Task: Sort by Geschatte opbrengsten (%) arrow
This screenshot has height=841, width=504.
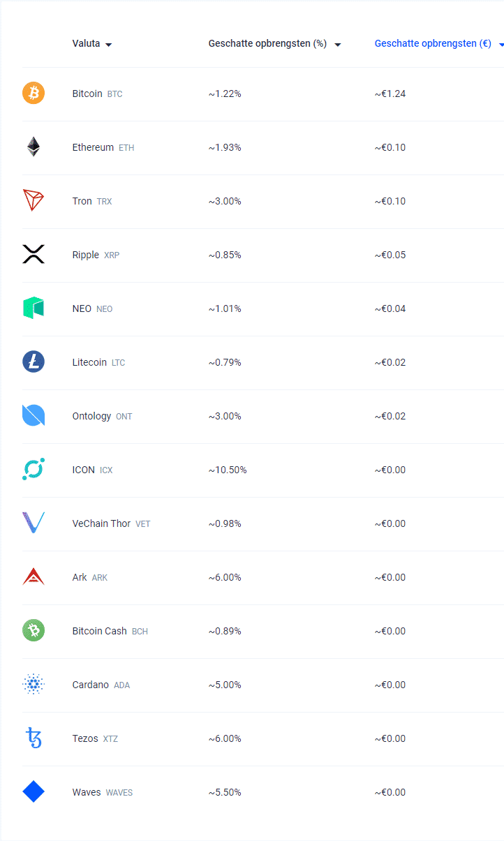Action: [x=338, y=45]
